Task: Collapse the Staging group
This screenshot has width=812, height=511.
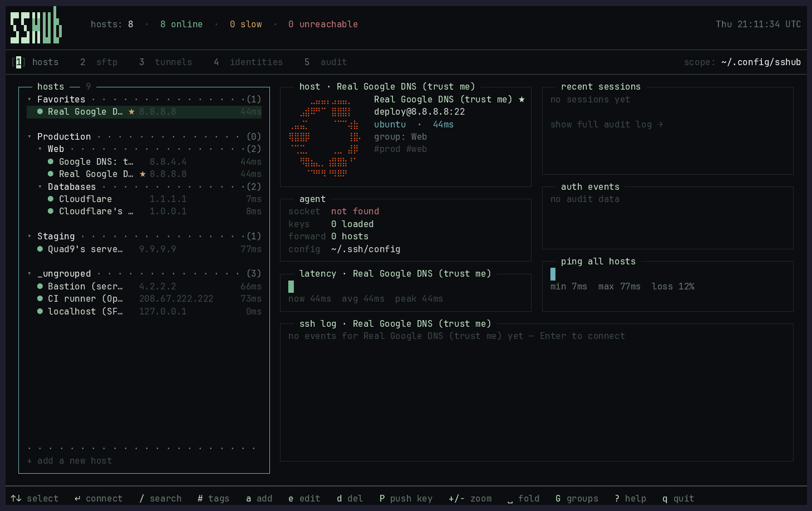Action: (29, 237)
